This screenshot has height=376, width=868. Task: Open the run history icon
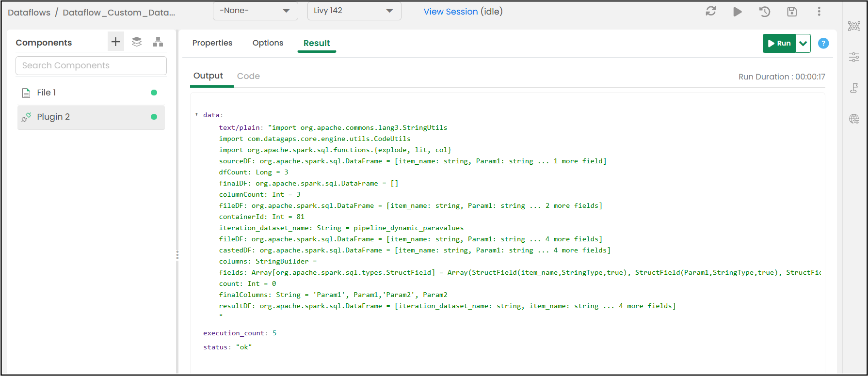(765, 12)
